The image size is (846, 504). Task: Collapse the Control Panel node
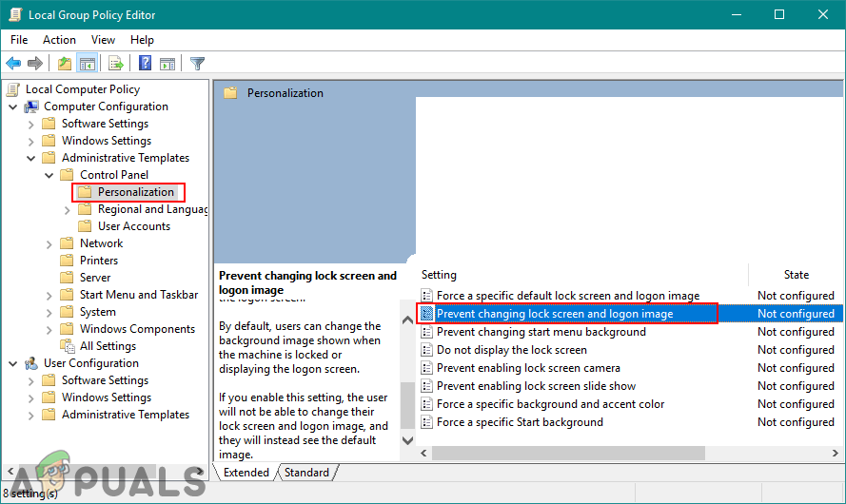pyautogui.click(x=49, y=175)
